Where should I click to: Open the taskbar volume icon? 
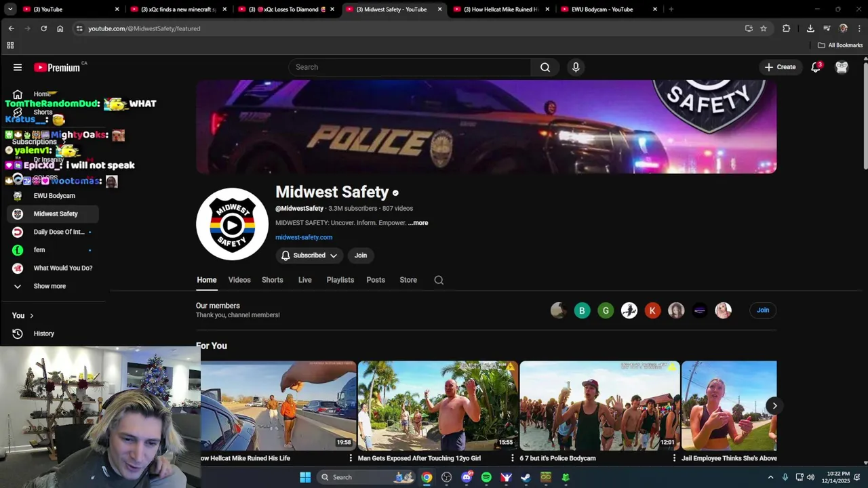[x=810, y=477]
